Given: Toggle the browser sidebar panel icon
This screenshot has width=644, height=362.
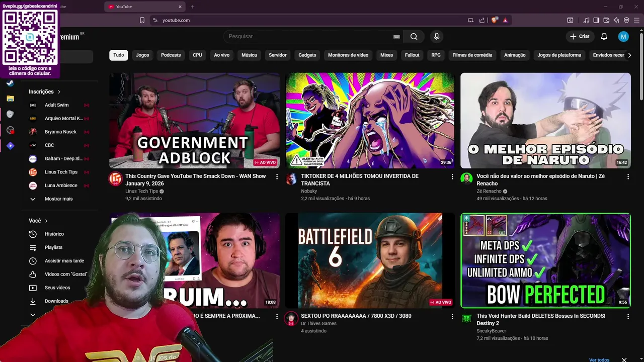Looking at the screenshot, I should point(596,20).
